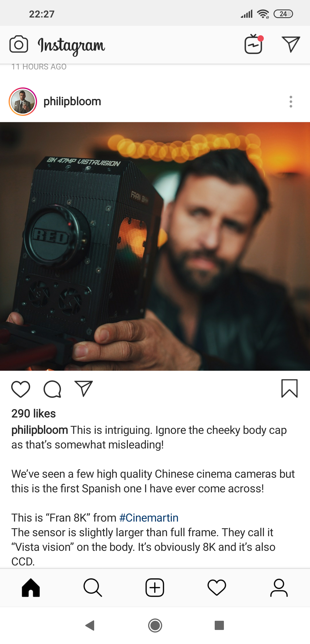Image resolution: width=310 pixels, height=644 pixels.
Task: Open the Activity heart tab in the bottom bar
Action: (217, 588)
